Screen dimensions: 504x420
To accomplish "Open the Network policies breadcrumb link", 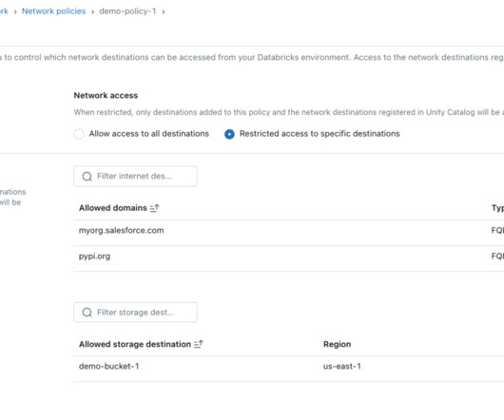I will point(53,11).
